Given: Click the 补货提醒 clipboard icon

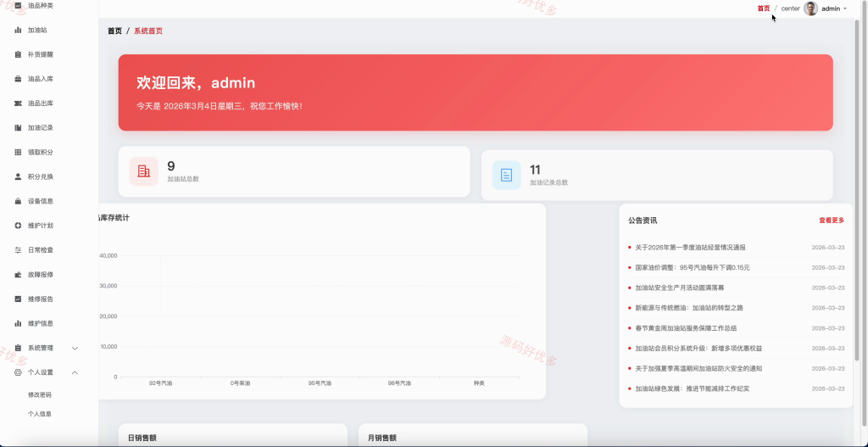Looking at the screenshot, I should click(x=18, y=54).
